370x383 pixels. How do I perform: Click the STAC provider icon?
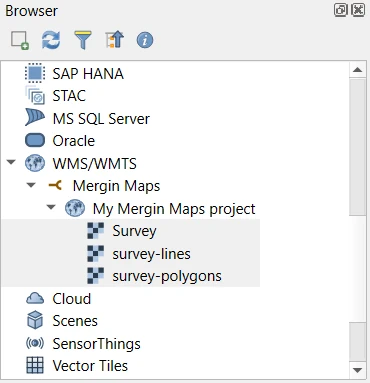[x=35, y=95]
